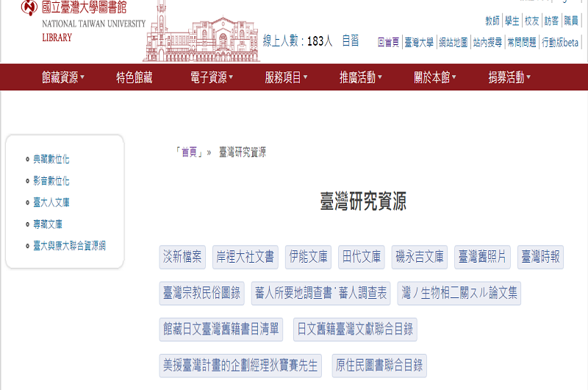Click the 站內搜尋 site search link
Screen dimensions: 588x390
coord(487,43)
